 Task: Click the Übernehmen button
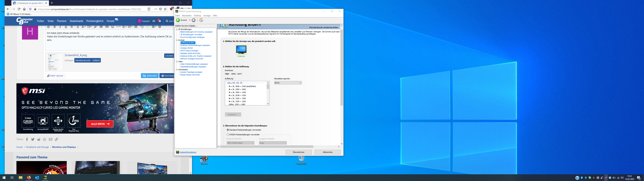click(x=299, y=152)
